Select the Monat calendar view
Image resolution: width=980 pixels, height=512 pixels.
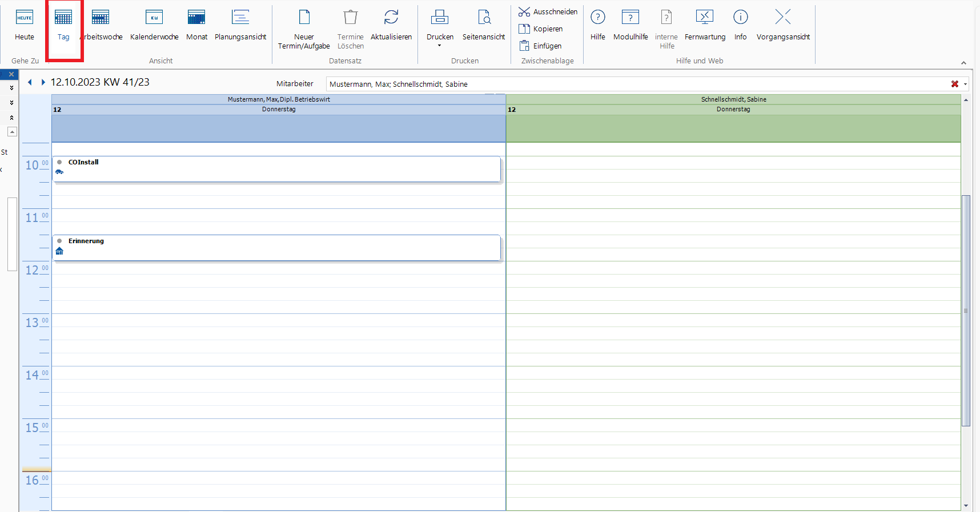[196, 25]
